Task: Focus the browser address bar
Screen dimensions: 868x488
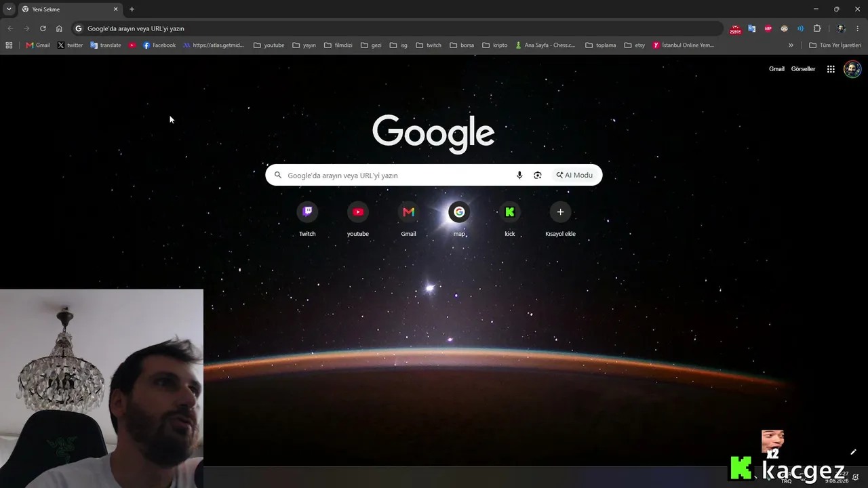Action: (397, 28)
